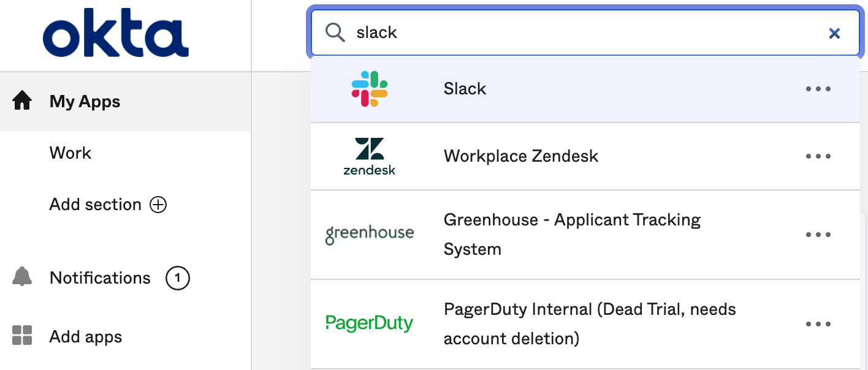This screenshot has height=370, width=868.
Task: Click the search magnifier icon
Action: click(x=335, y=32)
